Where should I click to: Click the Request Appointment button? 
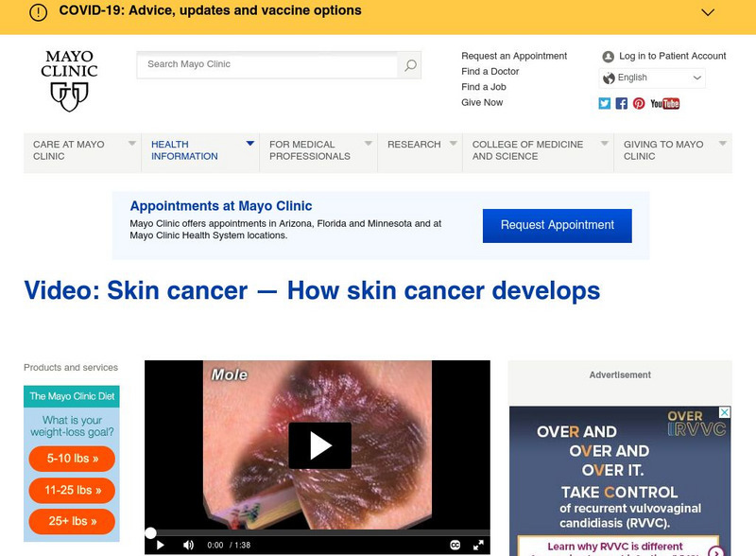click(557, 225)
